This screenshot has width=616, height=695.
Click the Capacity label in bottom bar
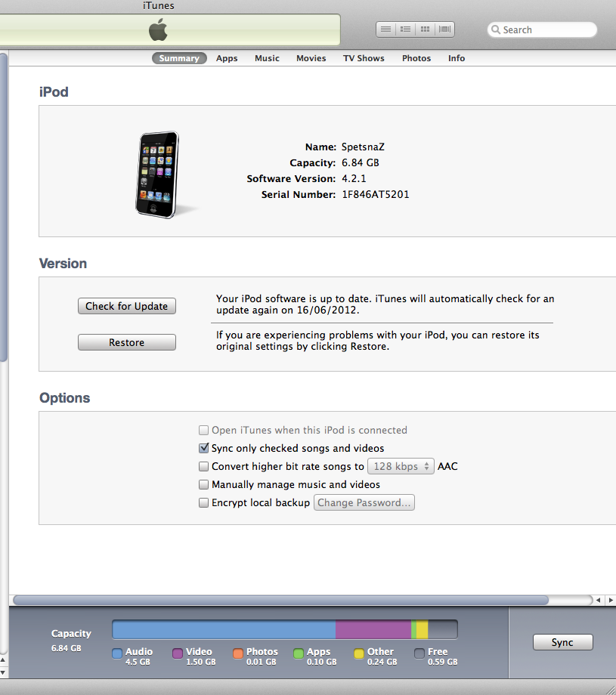point(71,633)
